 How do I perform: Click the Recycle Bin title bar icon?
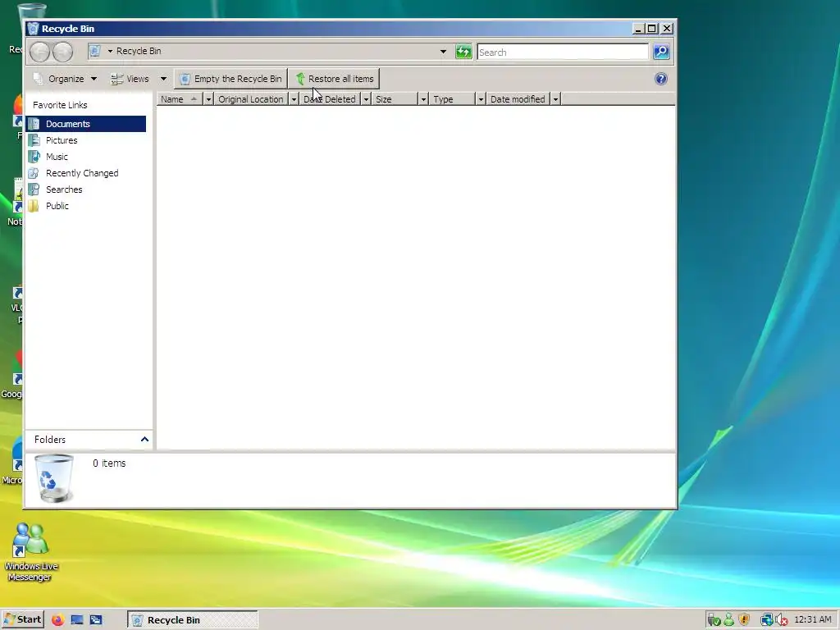coord(33,29)
